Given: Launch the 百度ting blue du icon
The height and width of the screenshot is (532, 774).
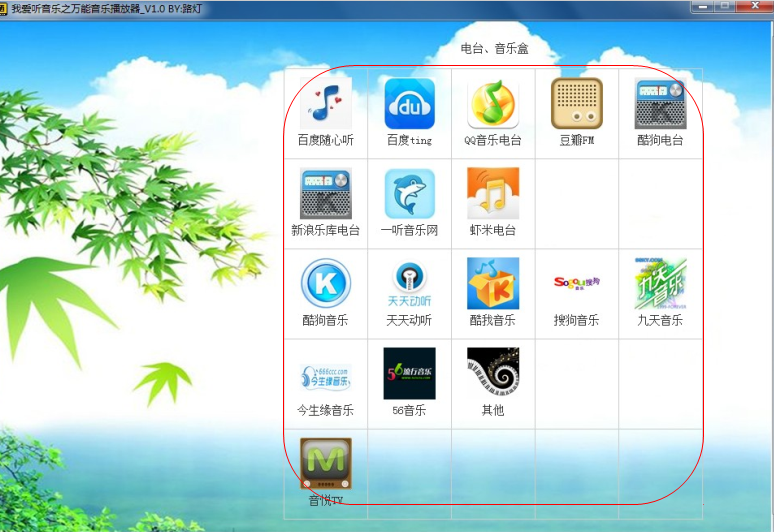Looking at the screenshot, I should [x=409, y=103].
